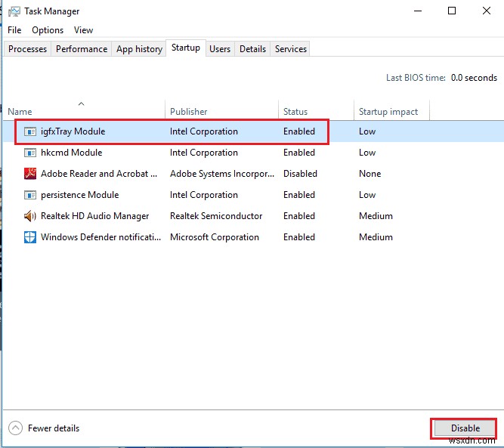
Task: Select the Adobe Reader and Acrobat icon
Action: [30, 174]
